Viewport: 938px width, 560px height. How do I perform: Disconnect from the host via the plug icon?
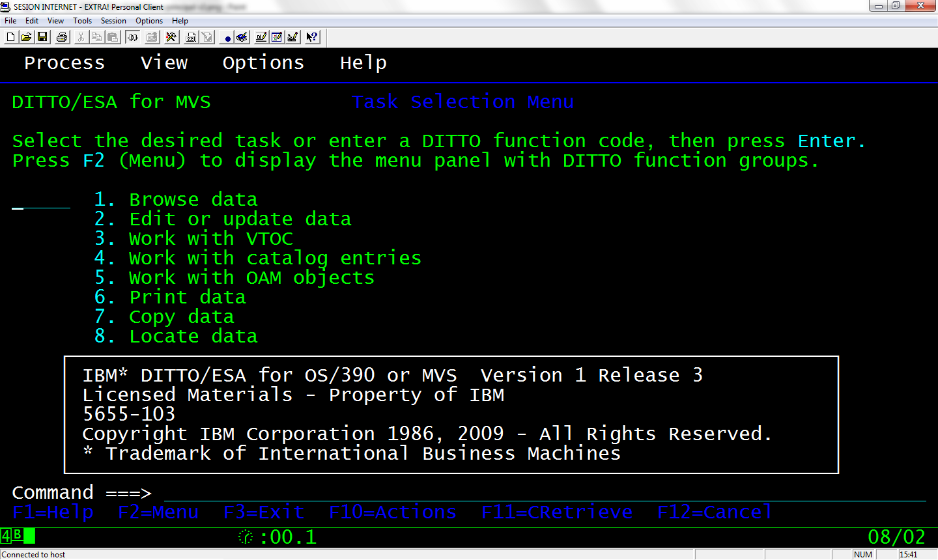tap(132, 37)
